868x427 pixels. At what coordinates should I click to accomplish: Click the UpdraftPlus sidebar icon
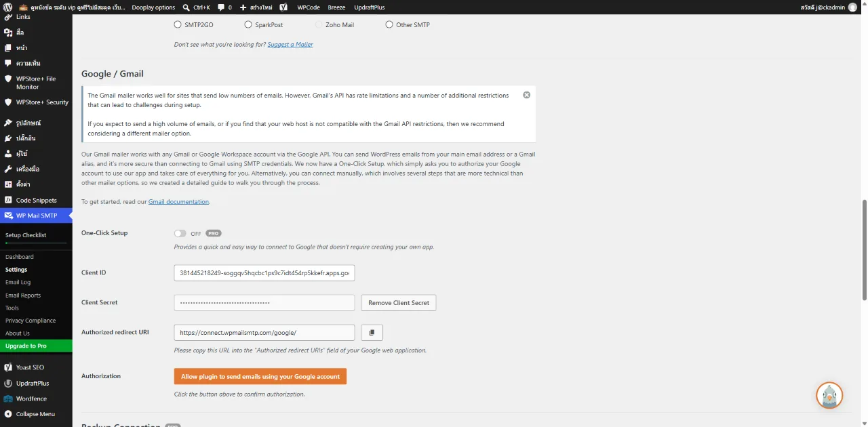point(8,384)
